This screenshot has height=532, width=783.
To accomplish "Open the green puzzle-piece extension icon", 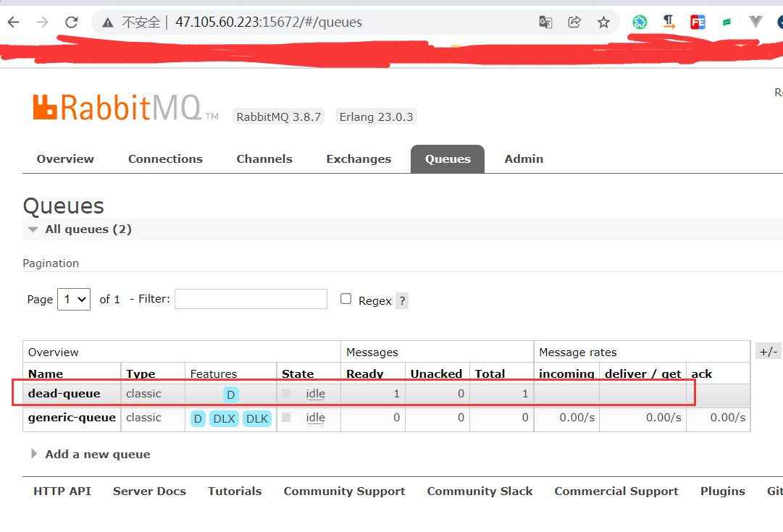I will 640,22.
